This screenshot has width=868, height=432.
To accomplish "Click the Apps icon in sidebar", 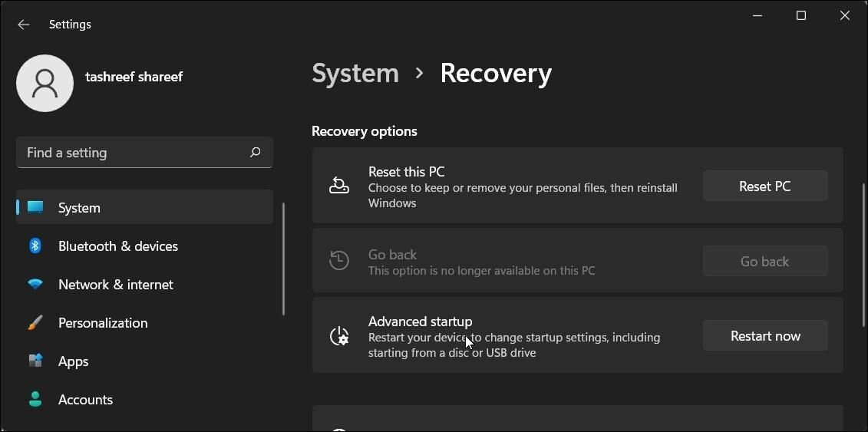I will pos(35,361).
